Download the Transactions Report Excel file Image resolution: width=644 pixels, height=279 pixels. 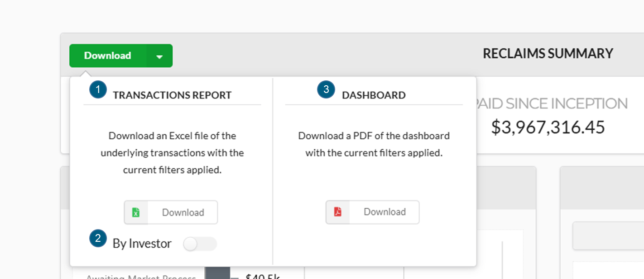[x=183, y=212]
